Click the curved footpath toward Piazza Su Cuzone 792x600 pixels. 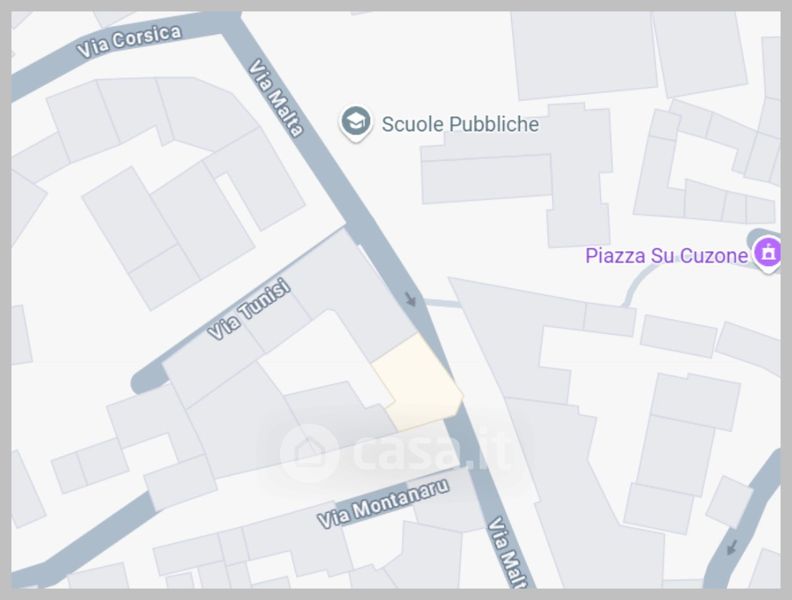pyautogui.click(x=640, y=283)
